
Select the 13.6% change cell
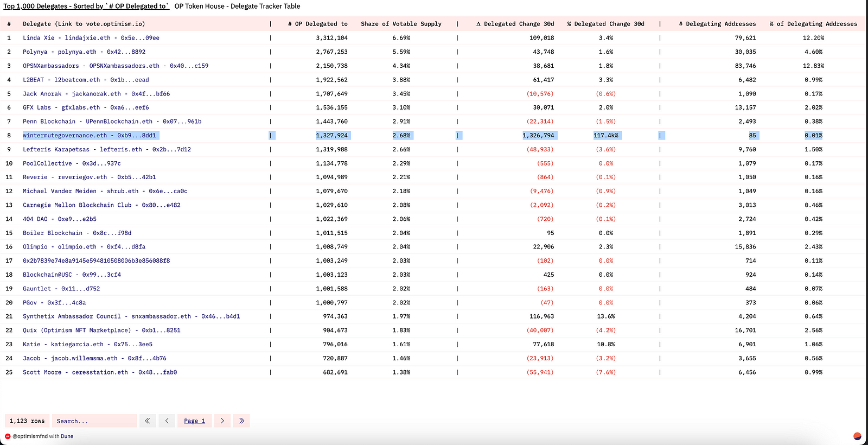point(606,316)
